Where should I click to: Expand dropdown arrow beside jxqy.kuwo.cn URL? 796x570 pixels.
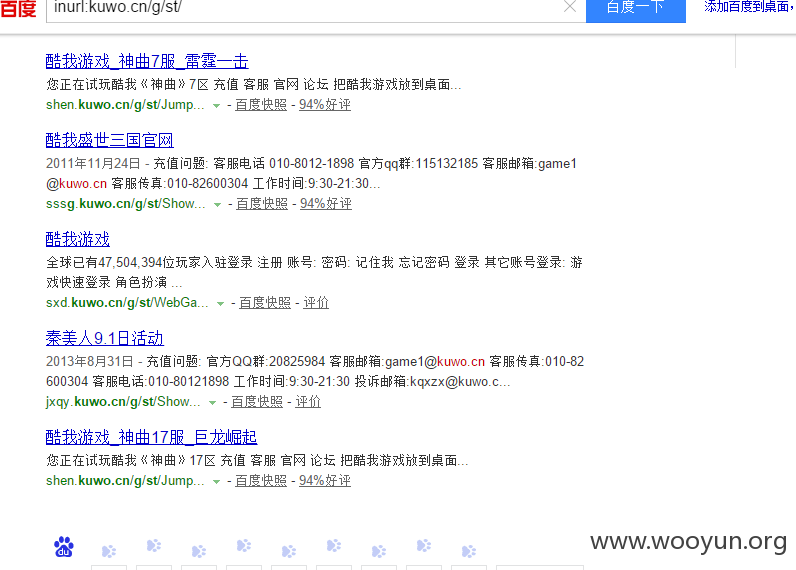click(212, 403)
